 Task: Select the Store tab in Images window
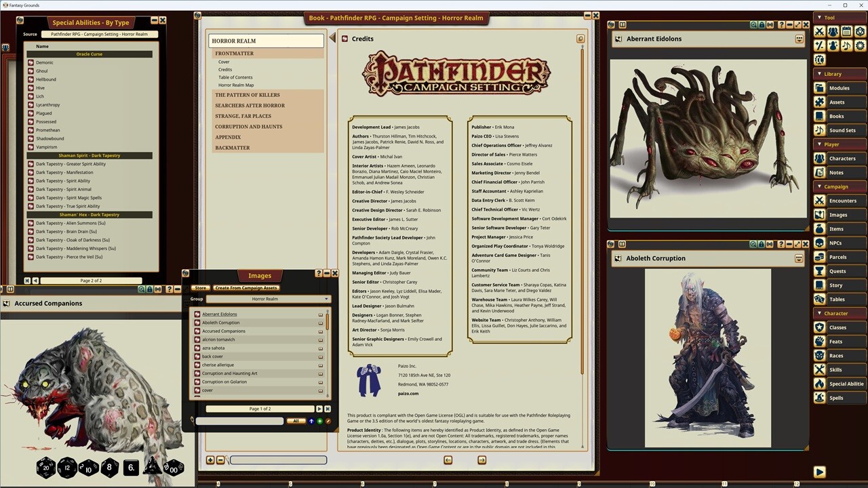click(x=200, y=287)
